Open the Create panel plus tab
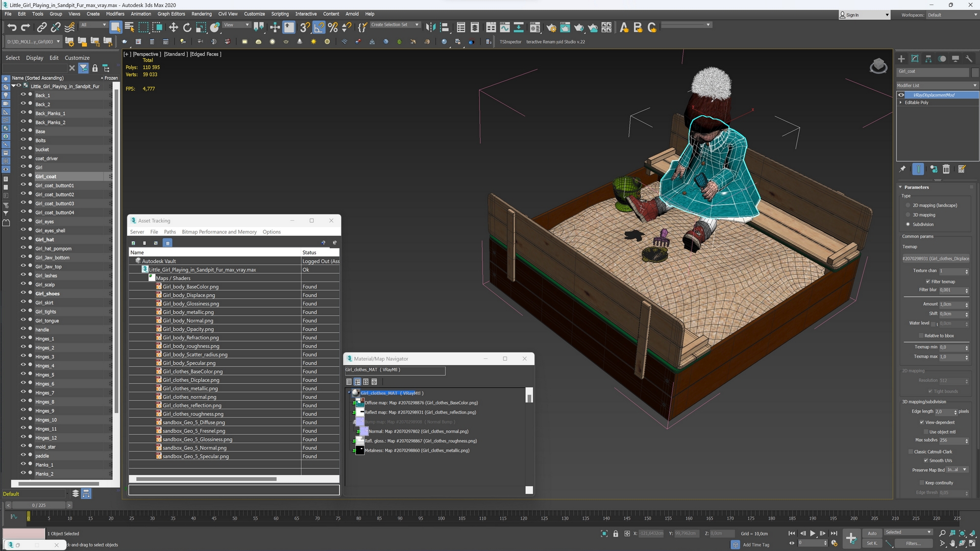Viewport: 980px width, 551px height. click(901, 59)
